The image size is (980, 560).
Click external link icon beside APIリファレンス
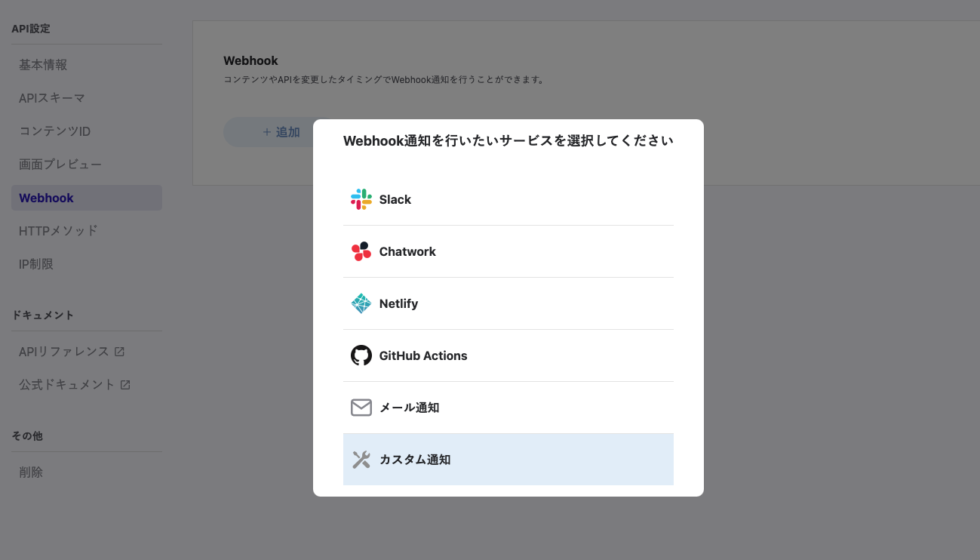119,352
